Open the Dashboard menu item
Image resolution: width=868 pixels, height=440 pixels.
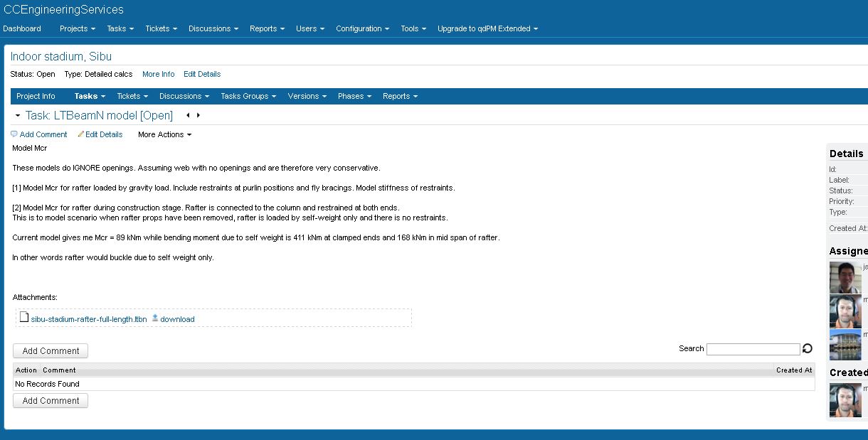[x=22, y=28]
